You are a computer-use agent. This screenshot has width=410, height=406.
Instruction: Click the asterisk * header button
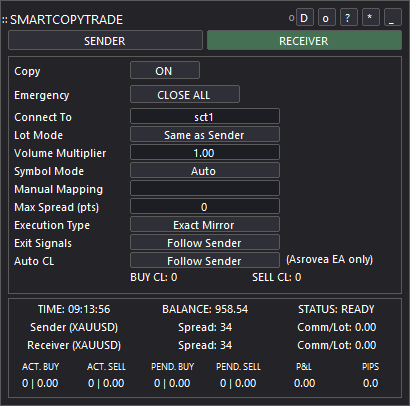coord(370,18)
